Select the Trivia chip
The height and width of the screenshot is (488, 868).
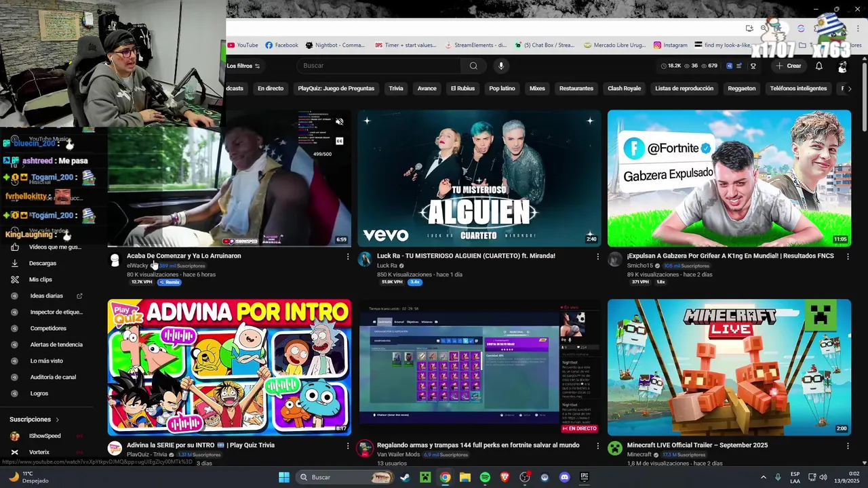[396, 89]
